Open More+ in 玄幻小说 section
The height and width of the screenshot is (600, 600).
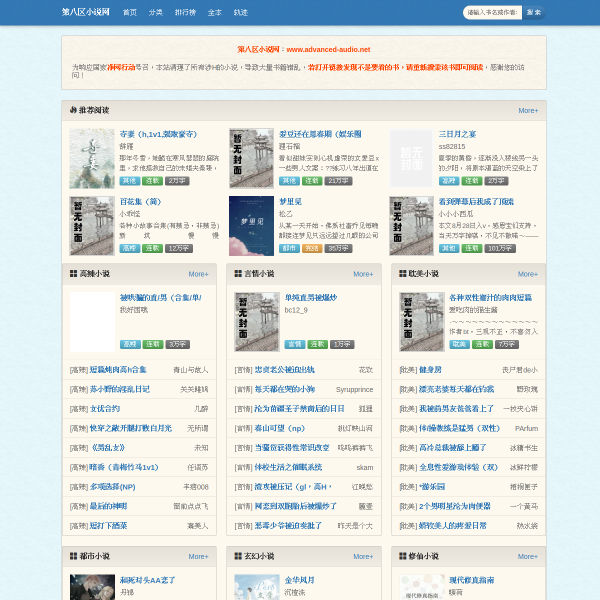click(x=363, y=556)
